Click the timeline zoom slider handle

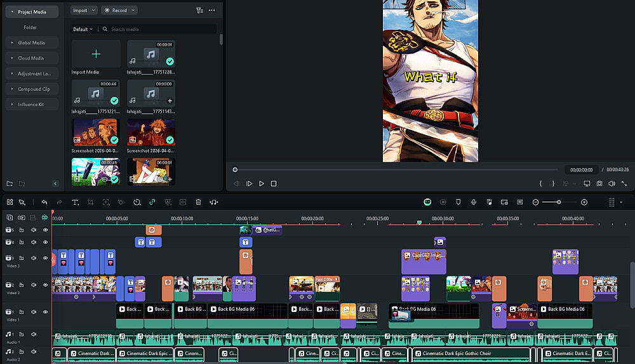(x=559, y=202)
